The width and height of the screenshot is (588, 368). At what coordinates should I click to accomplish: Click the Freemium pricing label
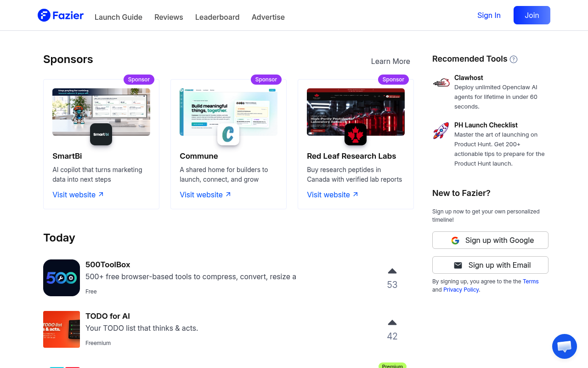98,343
